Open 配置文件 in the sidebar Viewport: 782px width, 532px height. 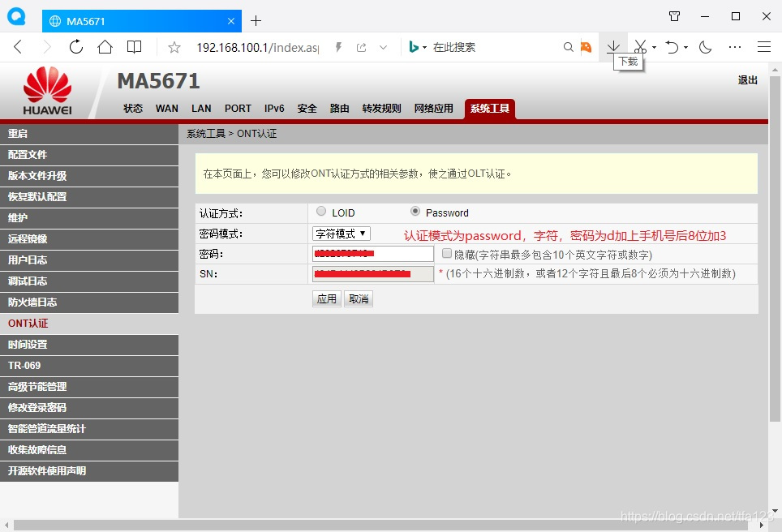pos(89,155)
